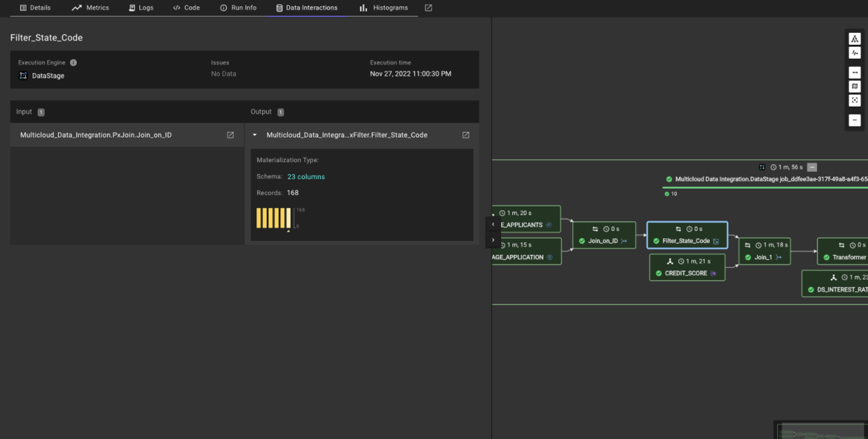The height and width of the screenshot is (439, 868).
Task: Click the activity pulse view icon
Action: (854, 53)
